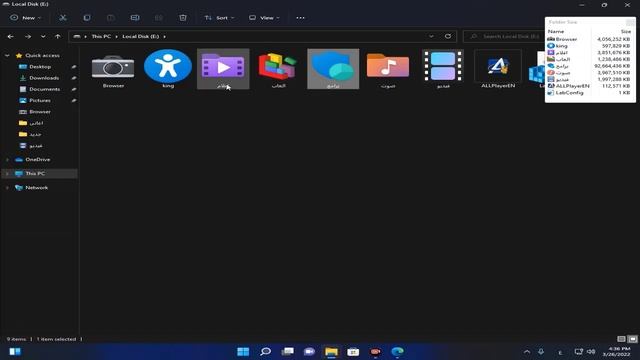Open the See more ellipsis menu
This screenshot has width=640, height=360.
pyautogui.click(x=300, y=18)
